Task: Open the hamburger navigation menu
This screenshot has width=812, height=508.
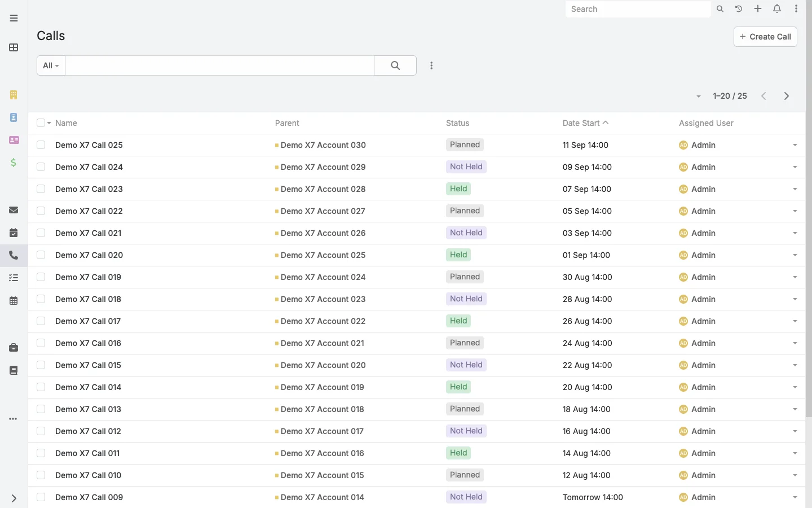Action: (x=14, y=18)
